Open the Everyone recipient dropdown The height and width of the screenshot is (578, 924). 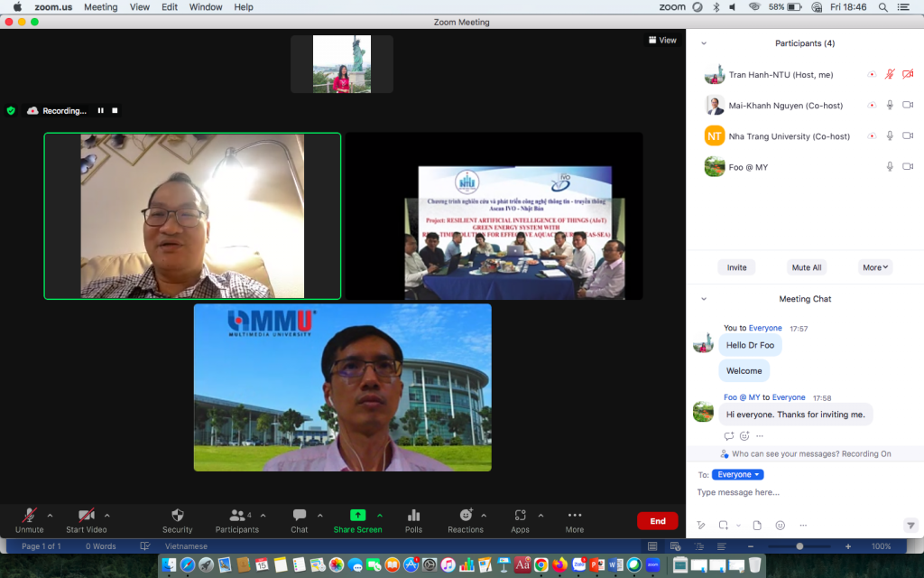pyautogui.click(x=738, y=475)
